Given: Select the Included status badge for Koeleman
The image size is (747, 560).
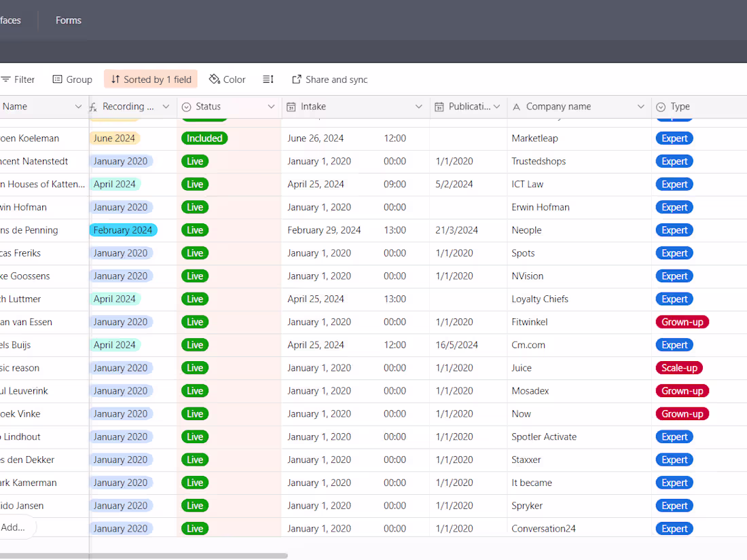Looking at the screenshot, I should pos(204,138).
